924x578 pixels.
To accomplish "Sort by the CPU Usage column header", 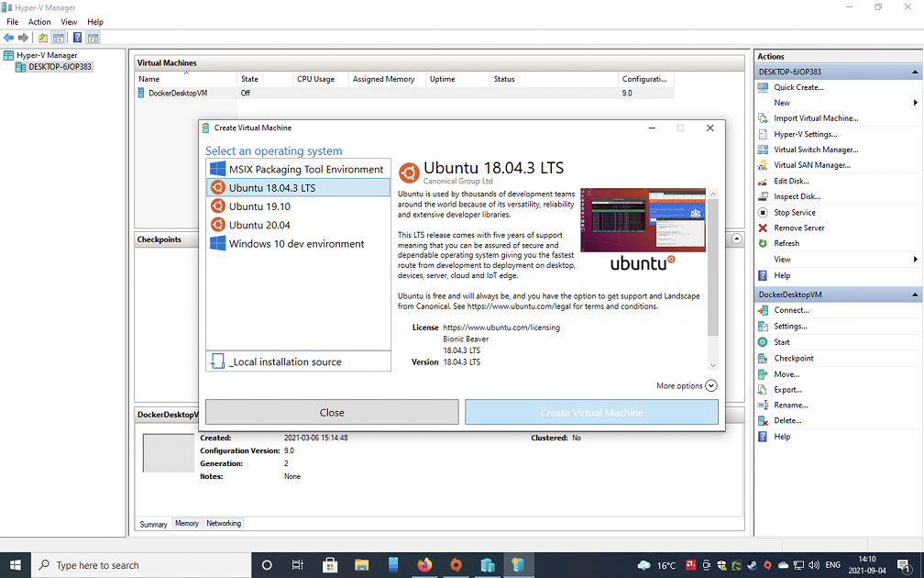I will (x=320, y=79).
